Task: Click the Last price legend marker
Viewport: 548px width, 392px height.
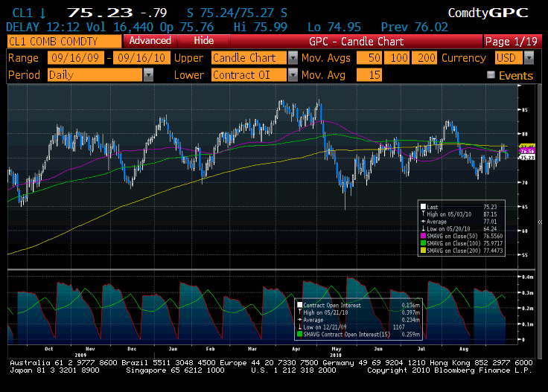Action: click(424, 208)
